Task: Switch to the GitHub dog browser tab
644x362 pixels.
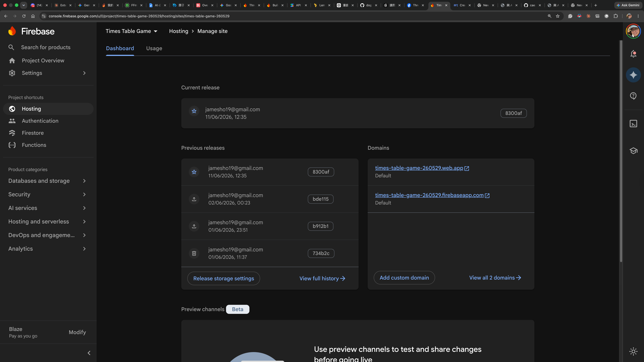Action: coord(369,5)
